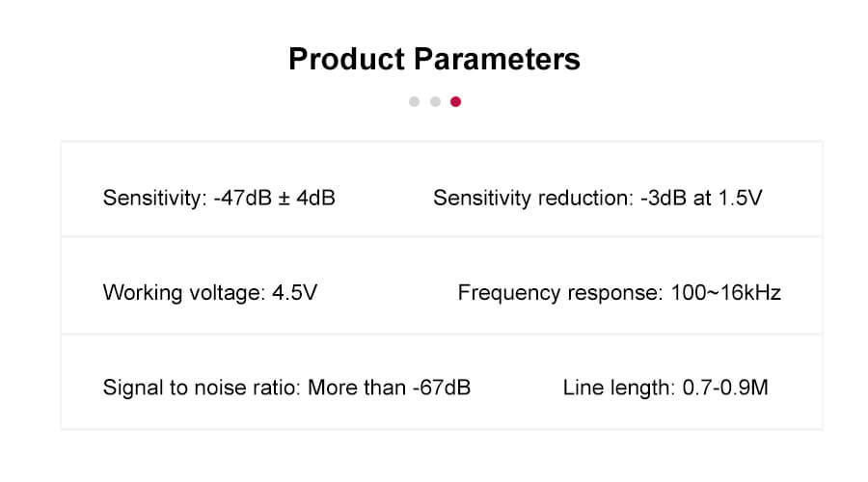Screen dimensions: 868x482
Task: Click the active red pagination dot
Action: 455,102
